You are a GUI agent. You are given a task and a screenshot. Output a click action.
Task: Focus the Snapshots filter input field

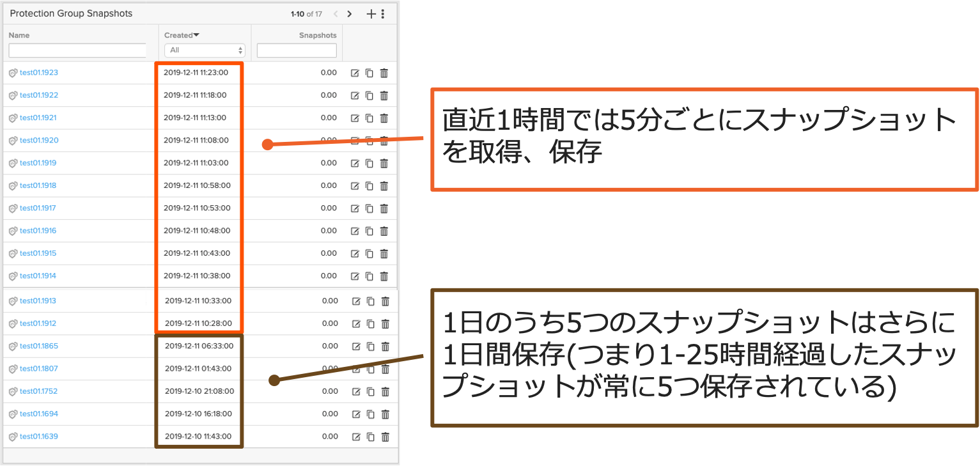click(297, 50)
